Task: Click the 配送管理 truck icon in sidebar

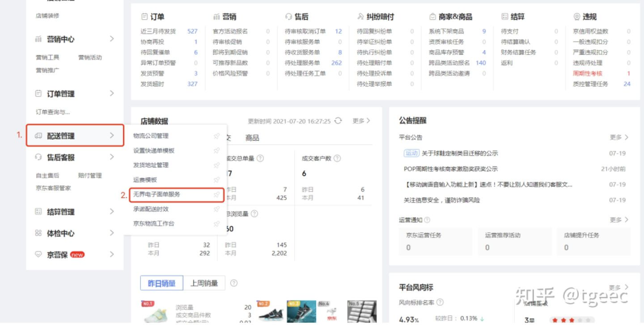Action: pos(38,136)
